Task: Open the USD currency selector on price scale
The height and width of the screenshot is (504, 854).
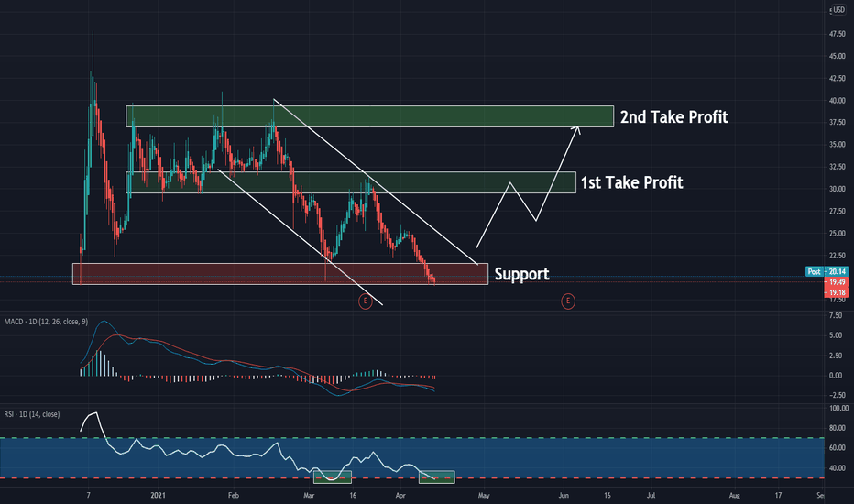Action: coord(838,10)
